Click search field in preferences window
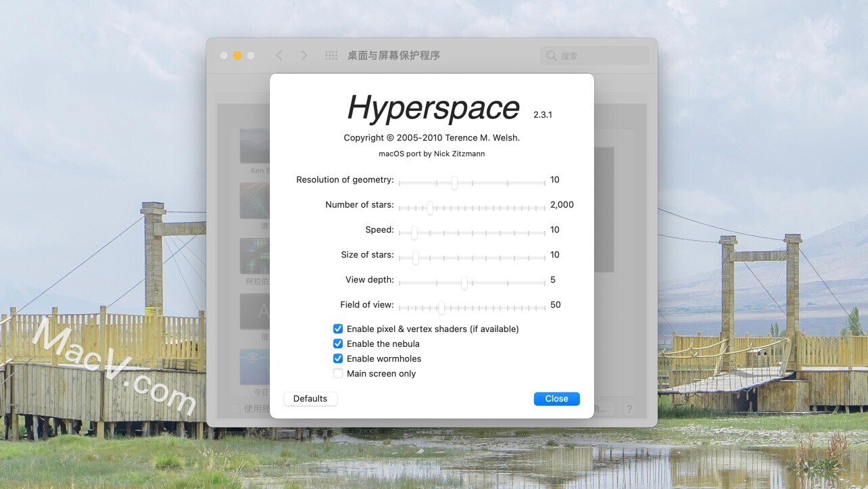The image size is (868, 489). pyautogui.click(x=594, y=55)
